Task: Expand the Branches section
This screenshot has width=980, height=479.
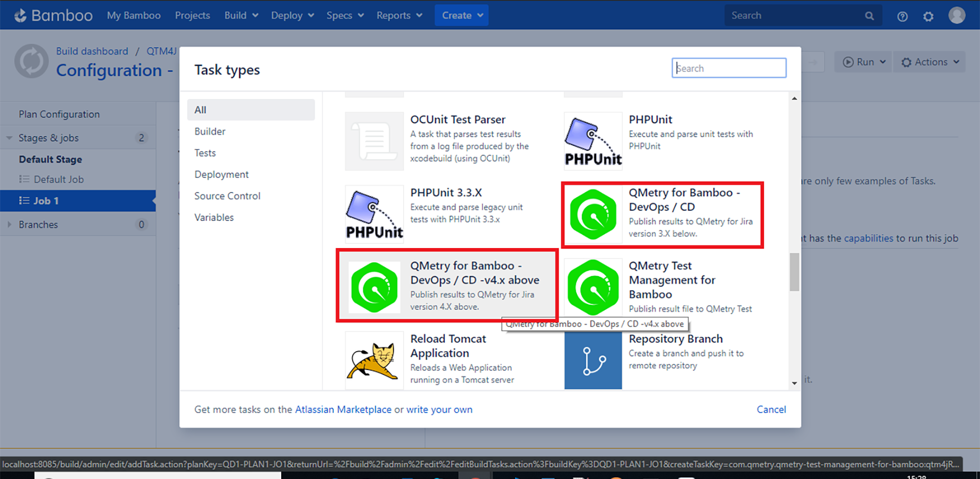Action: (x=9, y=225)
